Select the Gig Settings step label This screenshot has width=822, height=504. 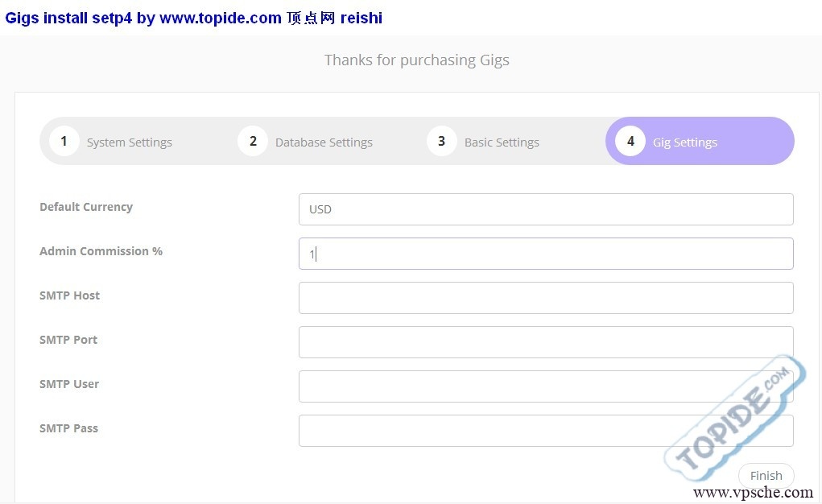[x=684, y=143]
